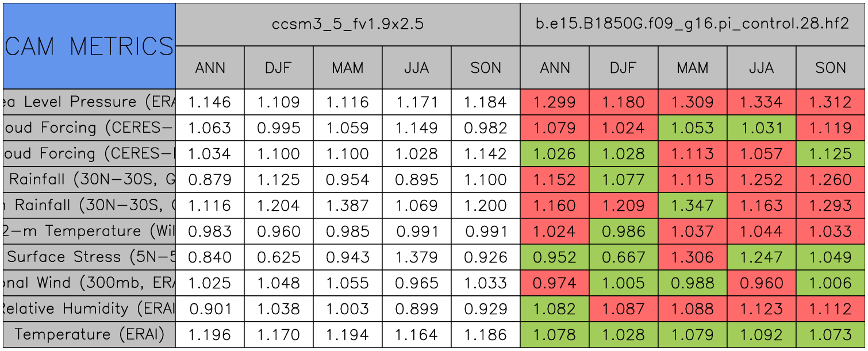Click the white cell showing 1.387
The width and height of the screenshot is (868, 351).
tap(348, 205)
